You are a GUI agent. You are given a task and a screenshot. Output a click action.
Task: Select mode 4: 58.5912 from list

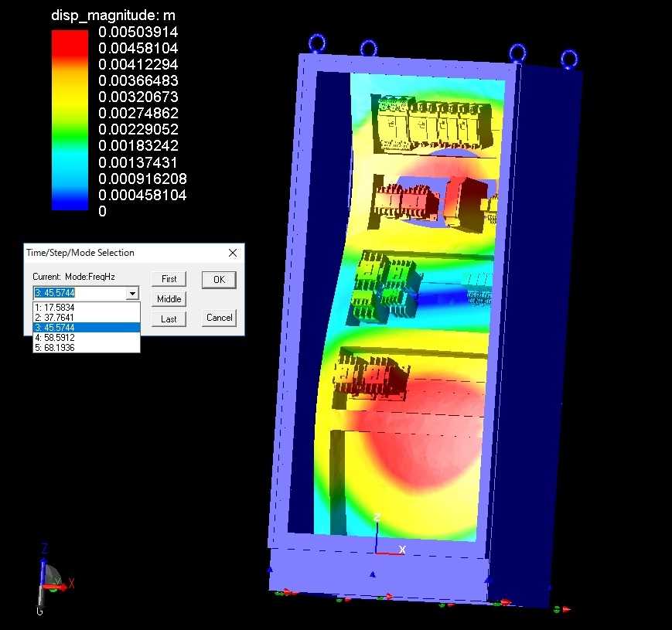(x=87, y=338)
